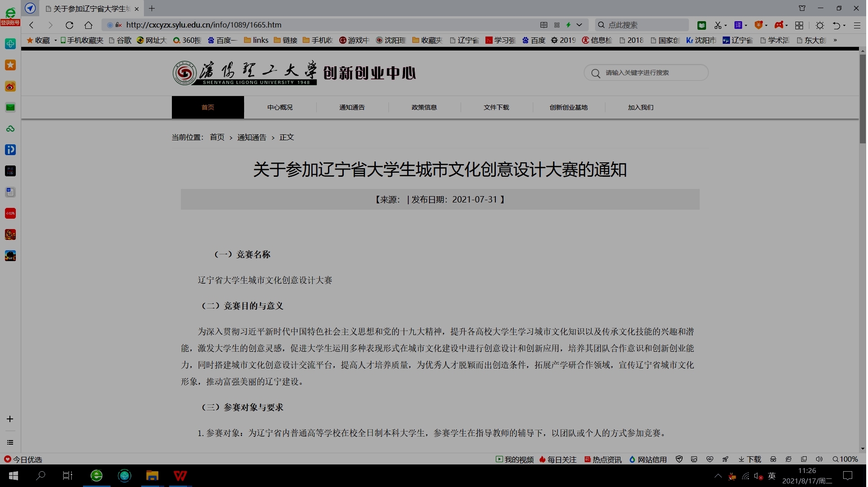The width and height of the screenshot is (868, 487).
Task: Open the blue P sidebar app
Action: pos(10,150)
